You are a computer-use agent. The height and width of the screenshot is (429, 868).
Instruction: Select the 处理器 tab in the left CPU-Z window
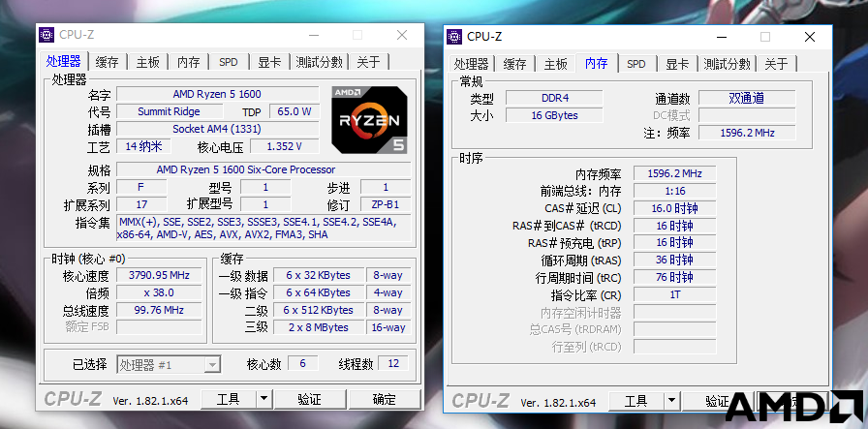click(x=64, y=61)
